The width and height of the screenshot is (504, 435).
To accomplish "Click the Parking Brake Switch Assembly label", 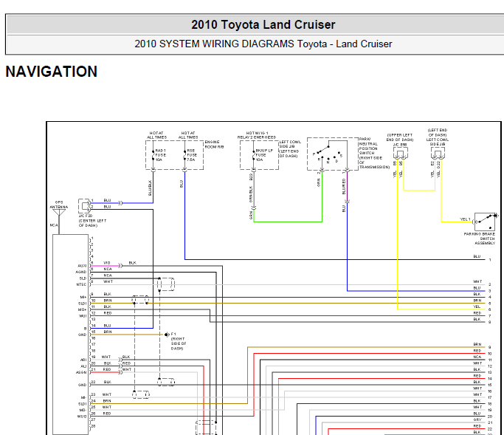I will tap(480, 239).
